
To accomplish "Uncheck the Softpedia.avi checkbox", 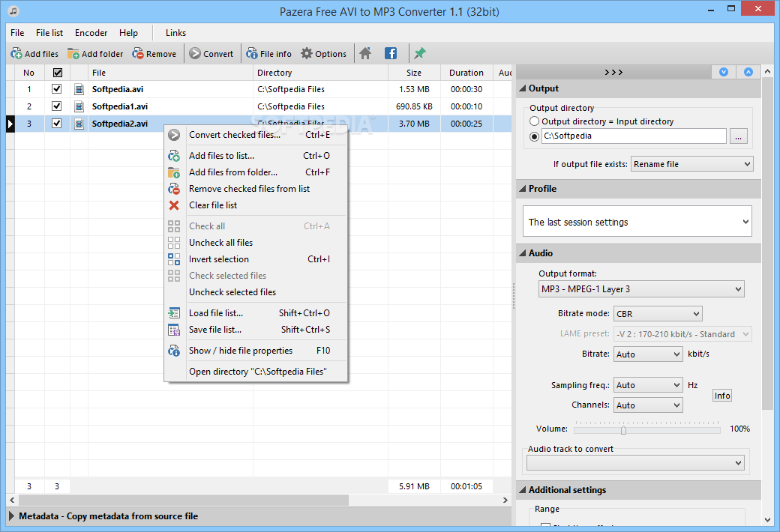I will (x=57, y=89).
